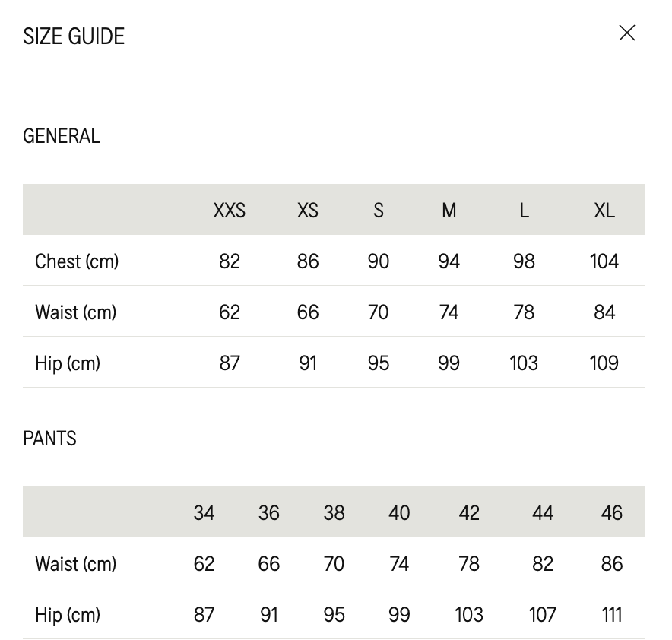Click pants waist value 82 for size 44
Image resolution: width=672 pixels, height=640 pixels.
coord(543,564)
